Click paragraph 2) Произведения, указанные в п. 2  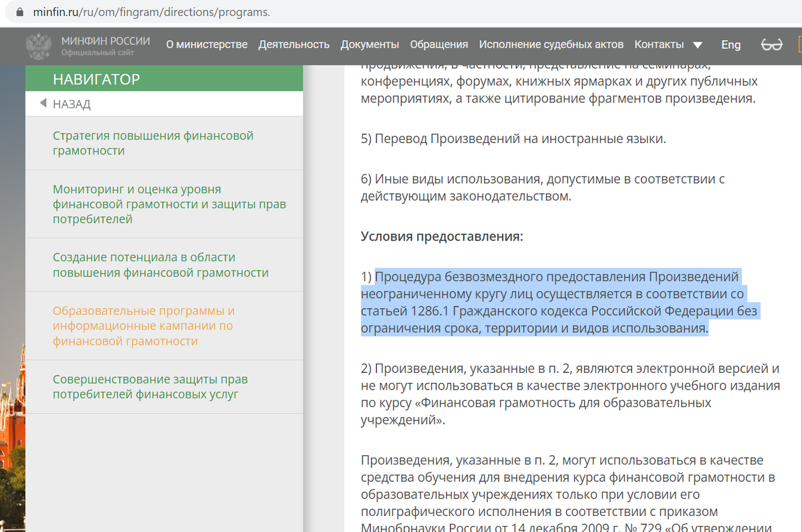point(571,394)
